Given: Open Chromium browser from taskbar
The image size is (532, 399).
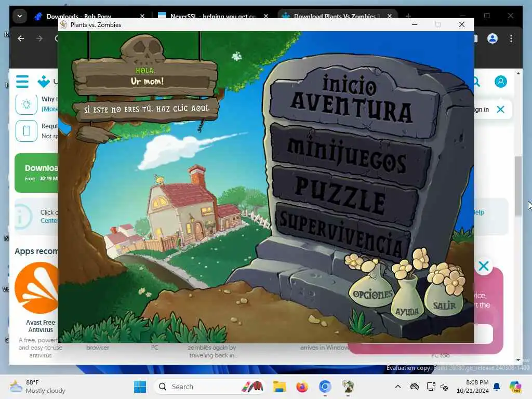Looking at the screenshot, I should coord(325,387).
